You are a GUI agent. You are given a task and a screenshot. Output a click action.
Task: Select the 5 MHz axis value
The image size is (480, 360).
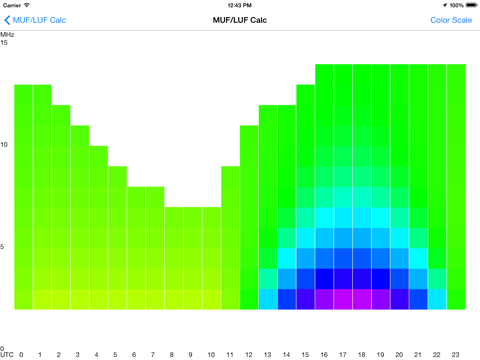pyautogui.click(x=2, y=247)
